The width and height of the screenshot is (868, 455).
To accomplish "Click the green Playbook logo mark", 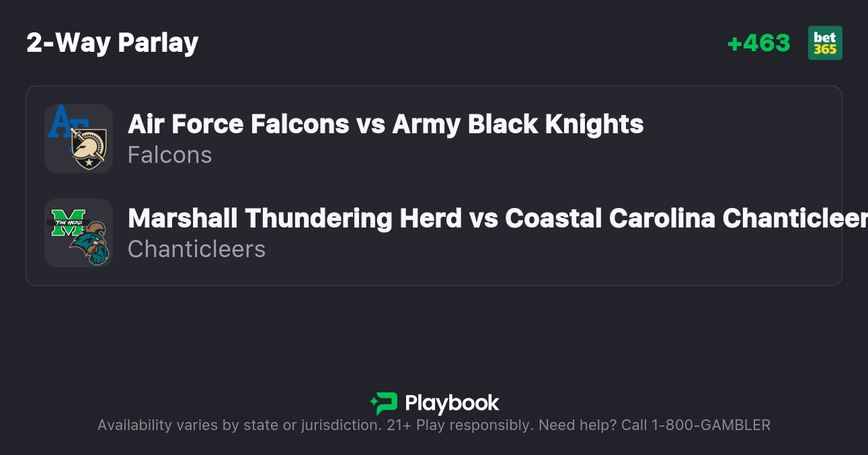I will pos(384,403).
